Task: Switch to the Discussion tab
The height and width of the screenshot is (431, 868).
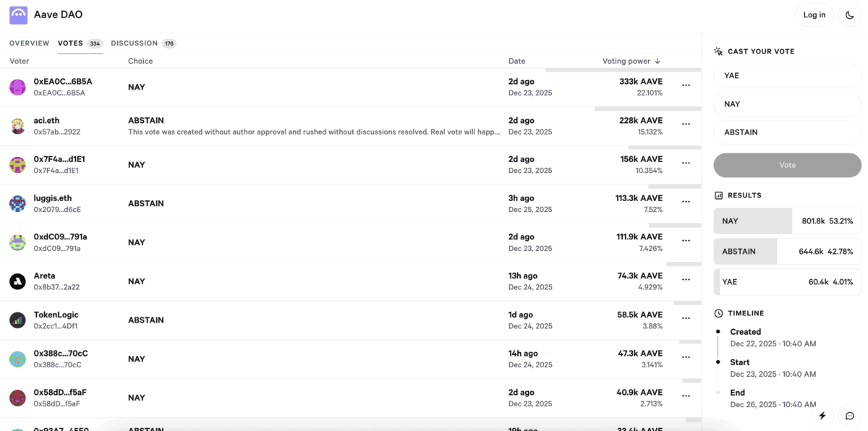Action: pyautogui.click(x=135, y=43)
